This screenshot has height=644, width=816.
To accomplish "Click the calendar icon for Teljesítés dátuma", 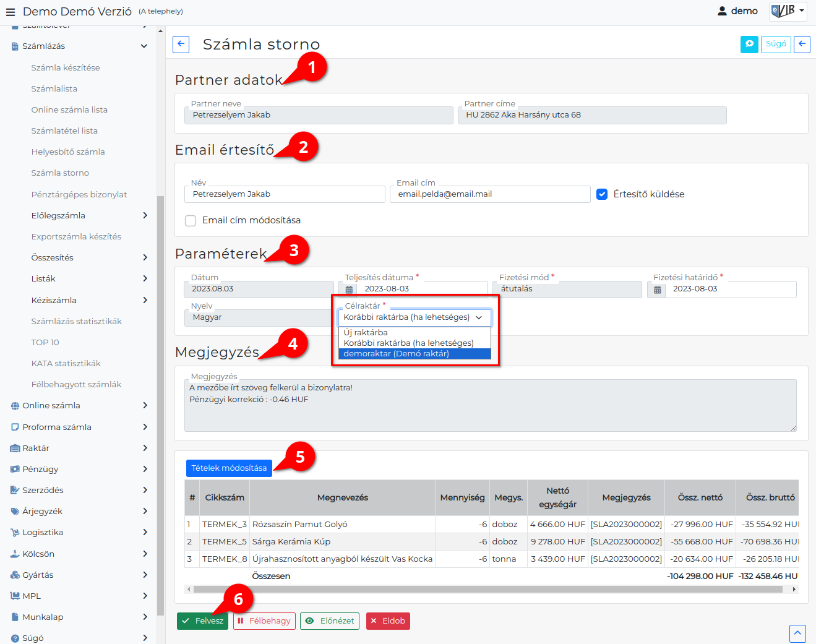I will [x=349, y=290].
